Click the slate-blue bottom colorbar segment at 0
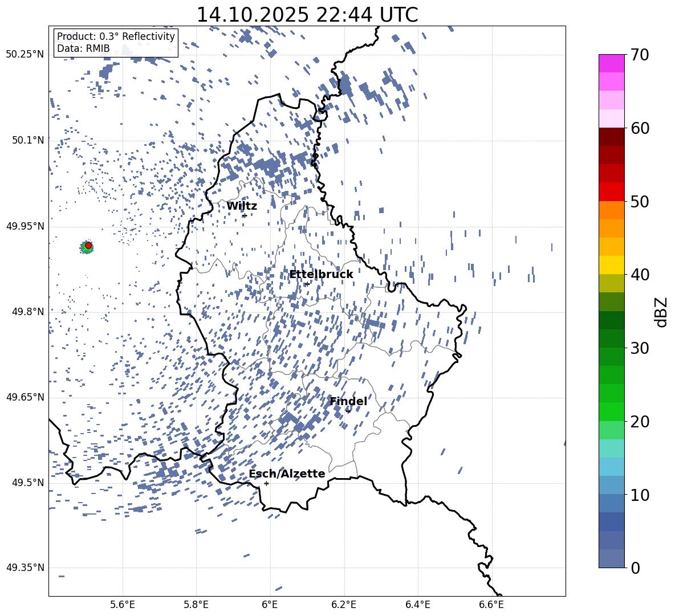This screenshot has width=675, height=616. (611, 559)
